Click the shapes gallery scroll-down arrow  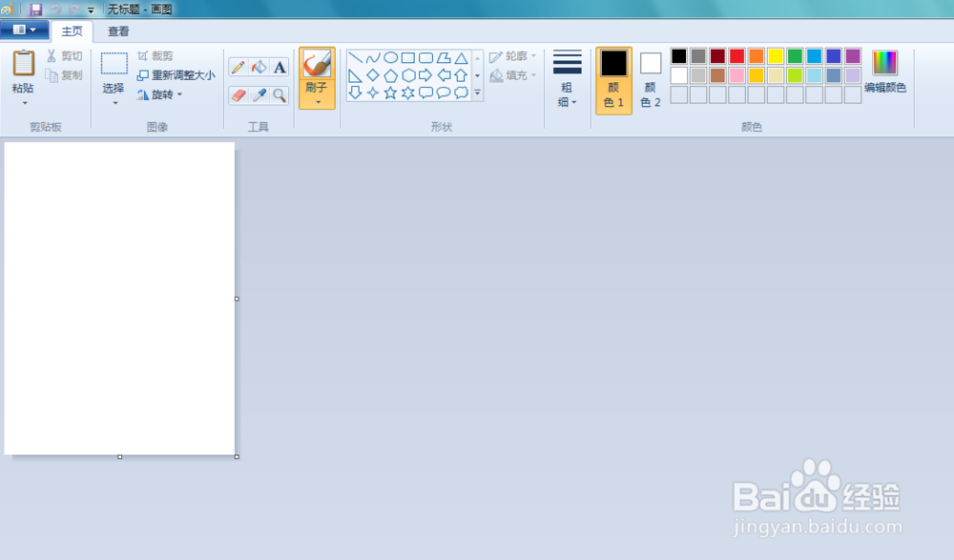point(478,75)
